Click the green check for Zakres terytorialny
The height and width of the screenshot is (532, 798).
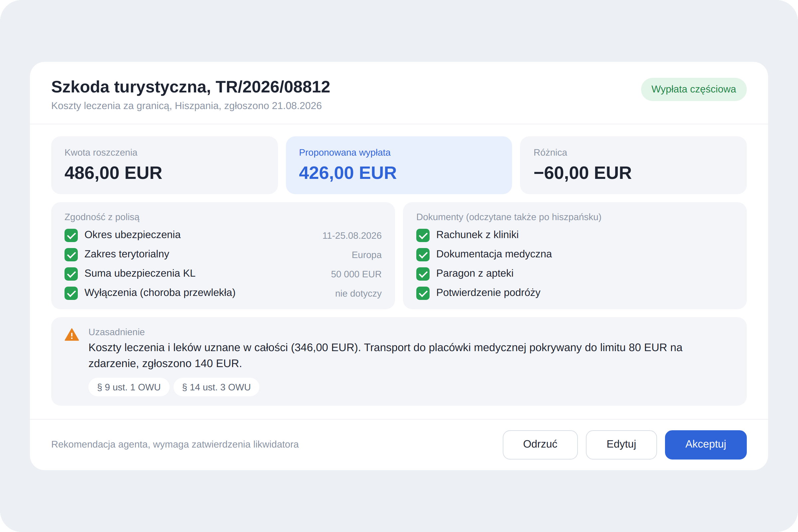click(x=71, y=255)
